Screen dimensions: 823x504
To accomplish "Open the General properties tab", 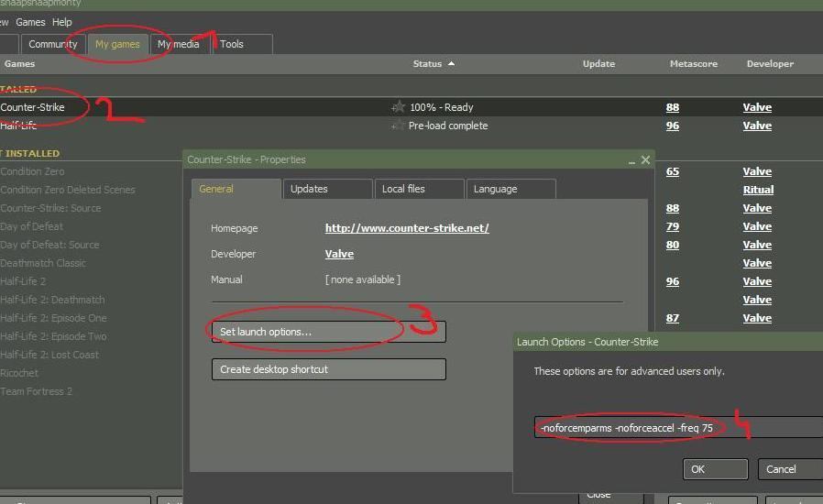I will coord(236,189).
